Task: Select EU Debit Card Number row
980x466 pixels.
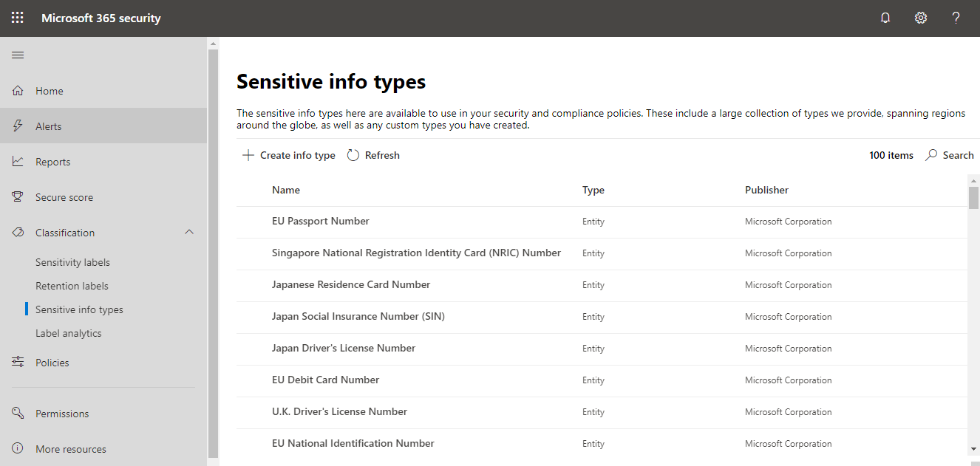Action: [602, 380]
